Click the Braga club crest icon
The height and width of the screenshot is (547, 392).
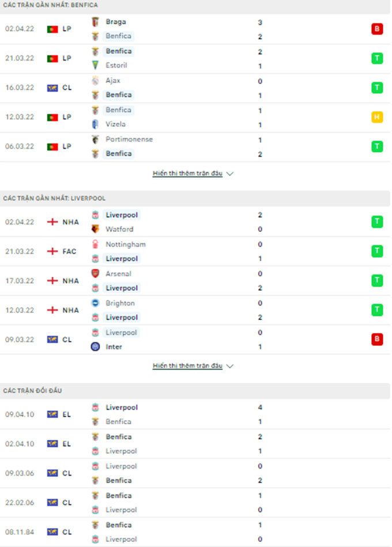(95, 22)
